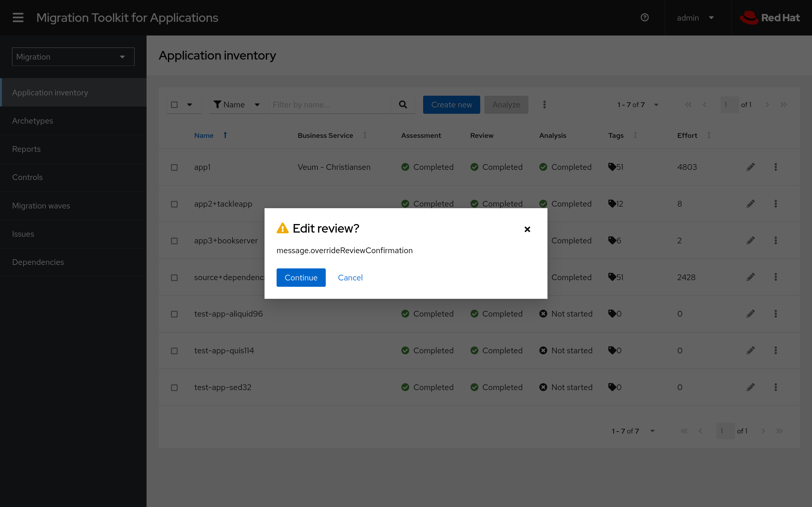Image resolution: width=812 pixels, height=507 pixels.
Task: Close the Edit review dialog with X
Action: [527, 229]
